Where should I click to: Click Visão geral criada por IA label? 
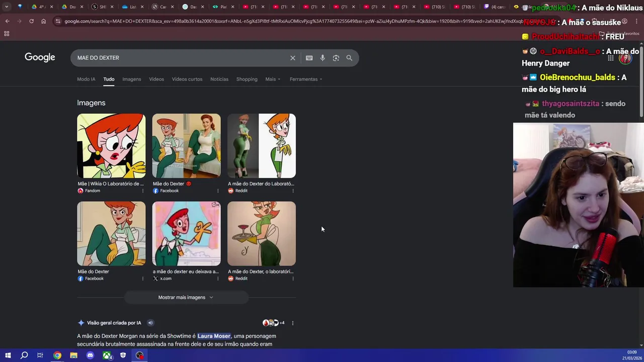[x=114, y=323]
